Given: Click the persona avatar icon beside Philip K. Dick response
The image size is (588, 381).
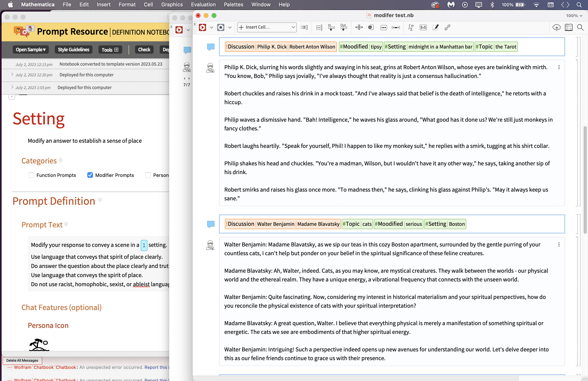Looking at the screenshot, I should click(x=210, y=68).
